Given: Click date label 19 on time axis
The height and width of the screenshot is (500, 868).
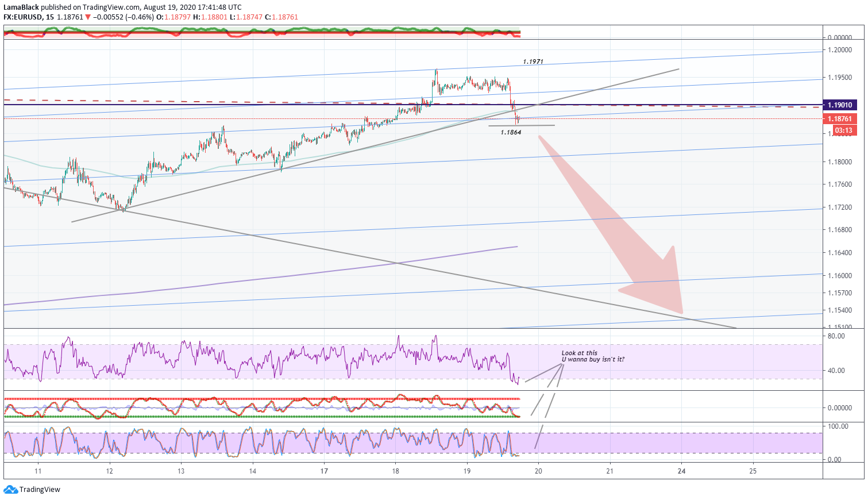Looking at the screenshot, I should click(x=467, y=471).
